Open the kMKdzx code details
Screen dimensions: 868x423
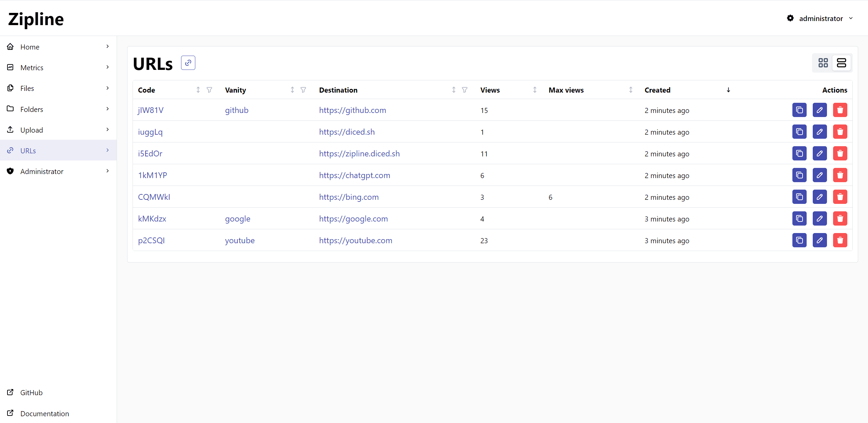point(152,218)
